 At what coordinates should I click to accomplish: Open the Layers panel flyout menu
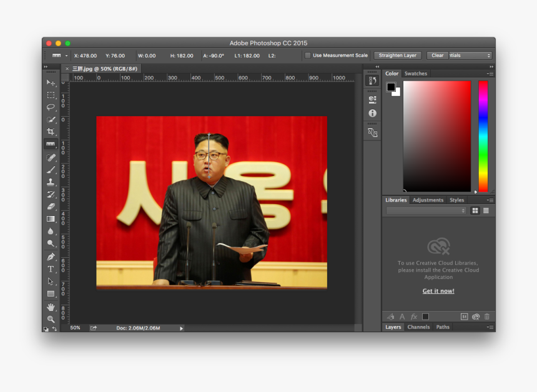pos(490,327)
